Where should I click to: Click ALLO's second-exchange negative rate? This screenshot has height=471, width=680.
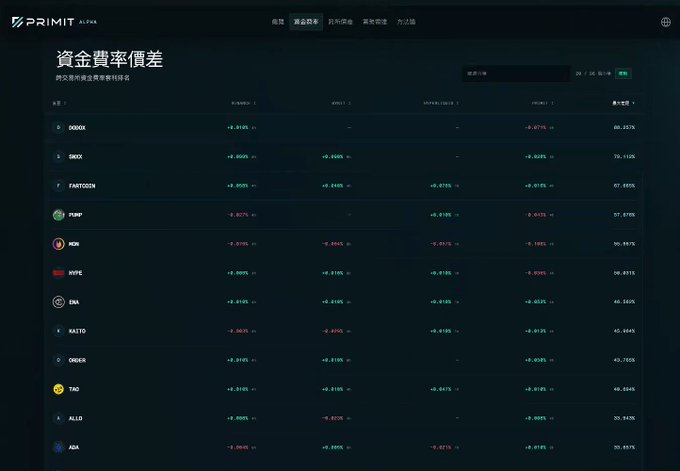coord(333,418)
